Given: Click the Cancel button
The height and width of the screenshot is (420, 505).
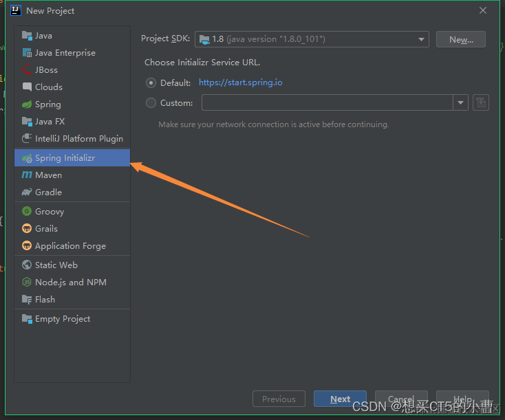Looking at the screenshot, I should (x=401, y=399).
